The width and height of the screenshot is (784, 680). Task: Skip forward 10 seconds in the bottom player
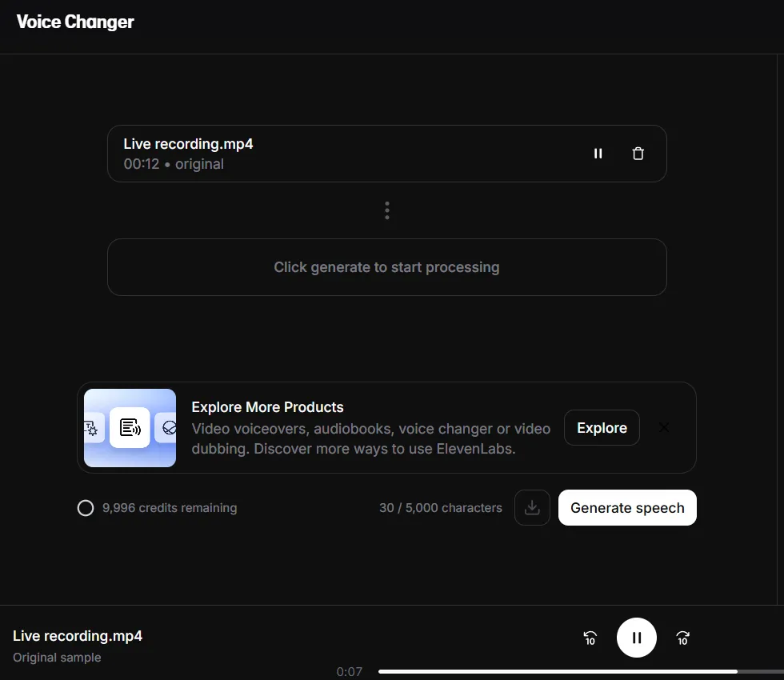coord(682,638)
